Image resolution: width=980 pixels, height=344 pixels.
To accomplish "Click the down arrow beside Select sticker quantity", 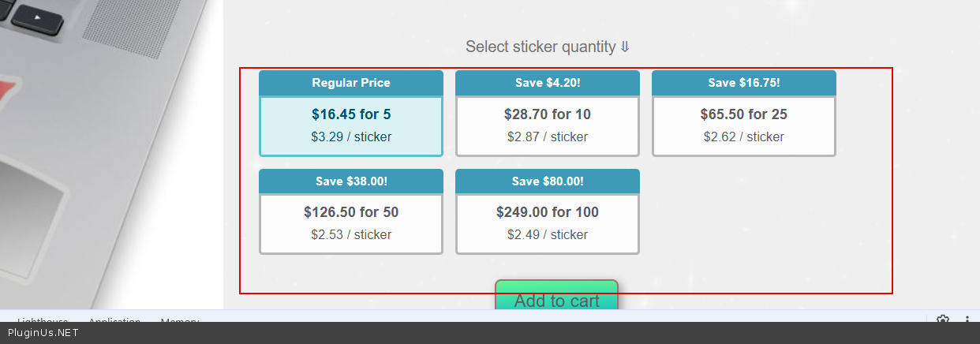I will point(625,47).
